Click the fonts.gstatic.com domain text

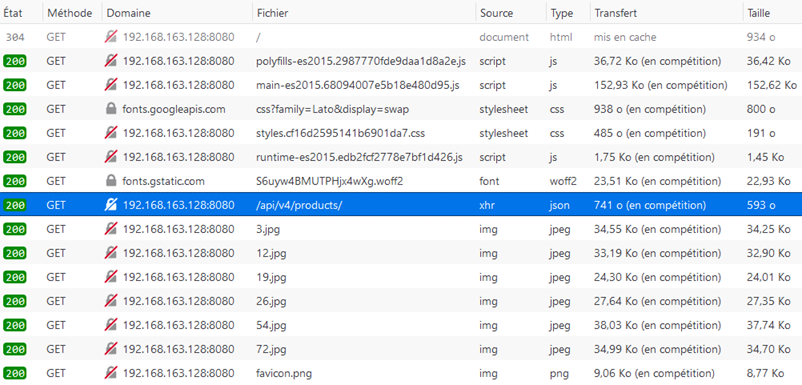coord(164,181)
